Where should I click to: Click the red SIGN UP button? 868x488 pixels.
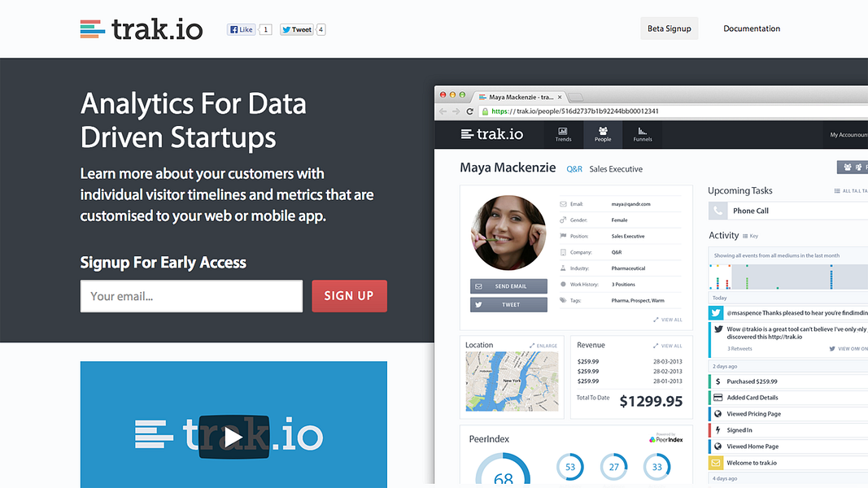point(349,296)
